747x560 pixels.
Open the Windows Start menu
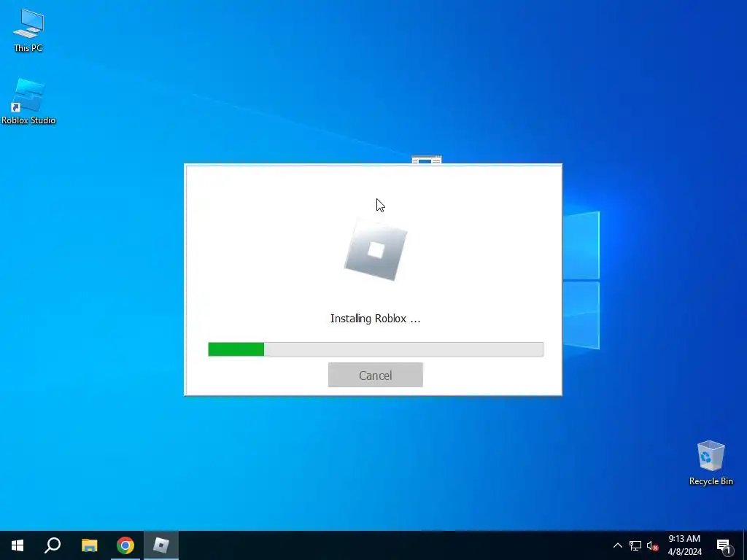tap(18, 545)
